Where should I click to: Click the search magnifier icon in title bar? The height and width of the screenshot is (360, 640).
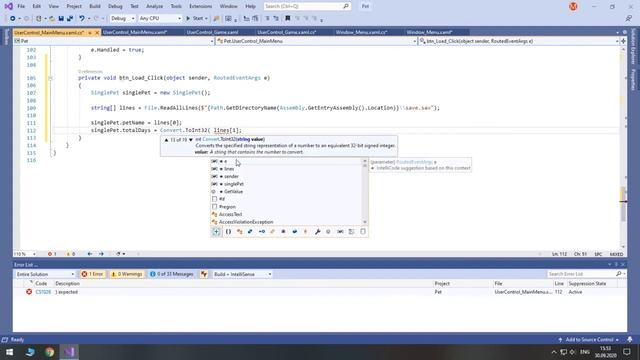(x=346, y=6)
